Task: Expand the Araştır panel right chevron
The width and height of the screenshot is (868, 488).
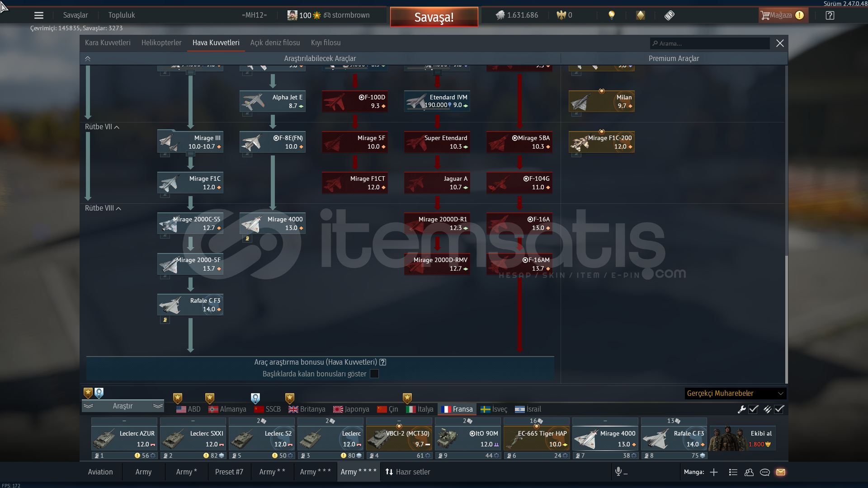Action: click(x=158, y=406)
